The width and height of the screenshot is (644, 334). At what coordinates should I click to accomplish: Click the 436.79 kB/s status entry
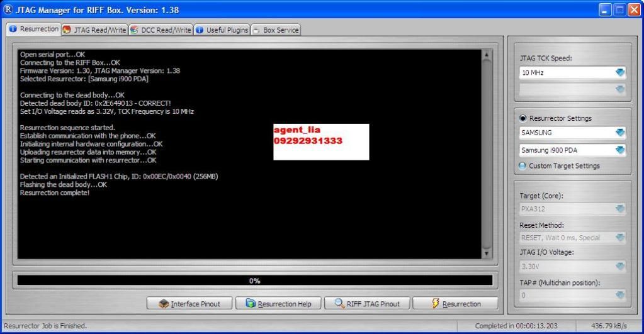click(609, 326)
